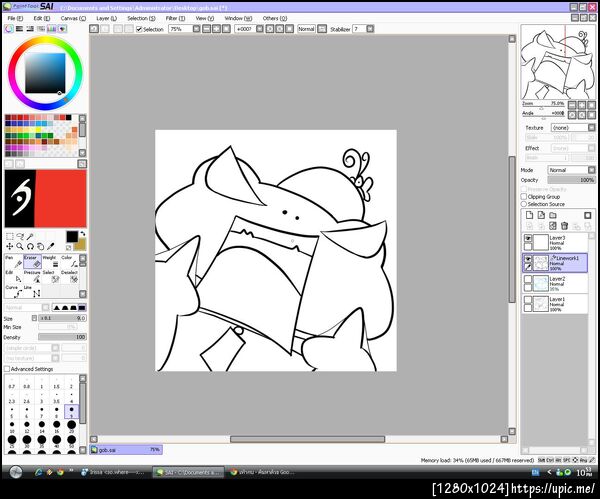Click the canvas horizontal scrollbar
Screen dimensions: 600x499
(x=307, y=439)
